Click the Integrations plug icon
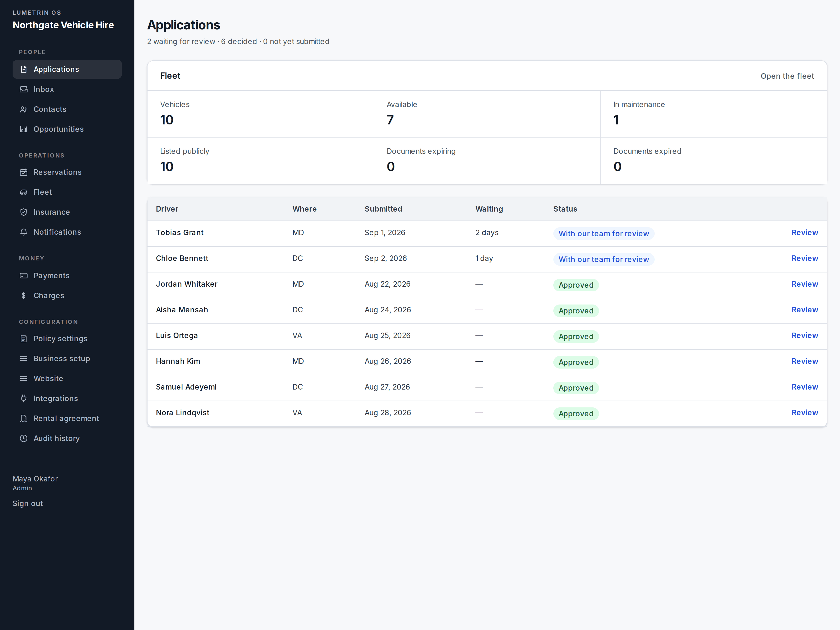The image size is (840, 630). click(24, 398)
